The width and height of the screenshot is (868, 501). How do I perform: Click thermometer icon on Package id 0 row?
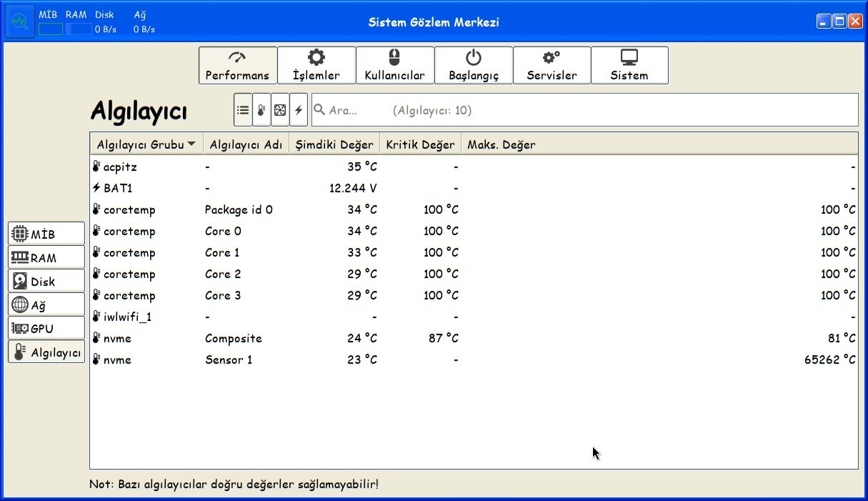[x=96, y=209]
